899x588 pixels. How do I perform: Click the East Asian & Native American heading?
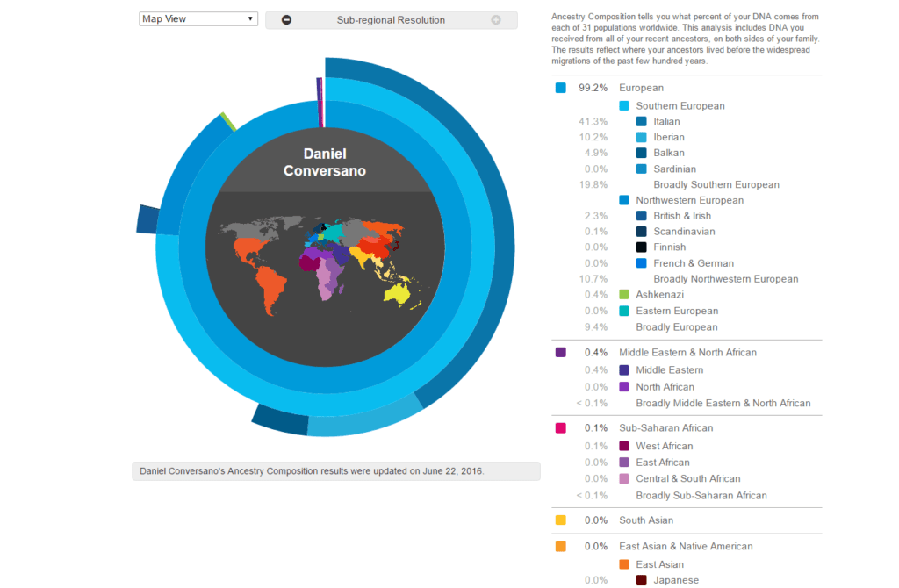coord(686,546)
